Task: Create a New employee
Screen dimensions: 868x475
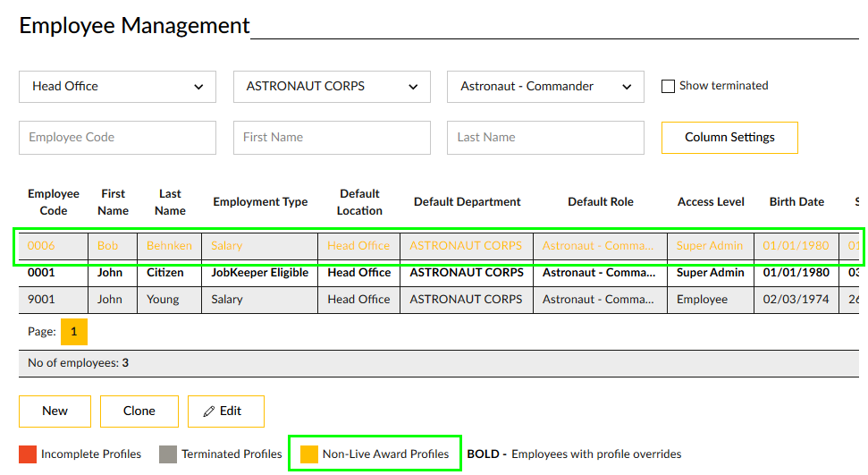Action: [55, 411]
